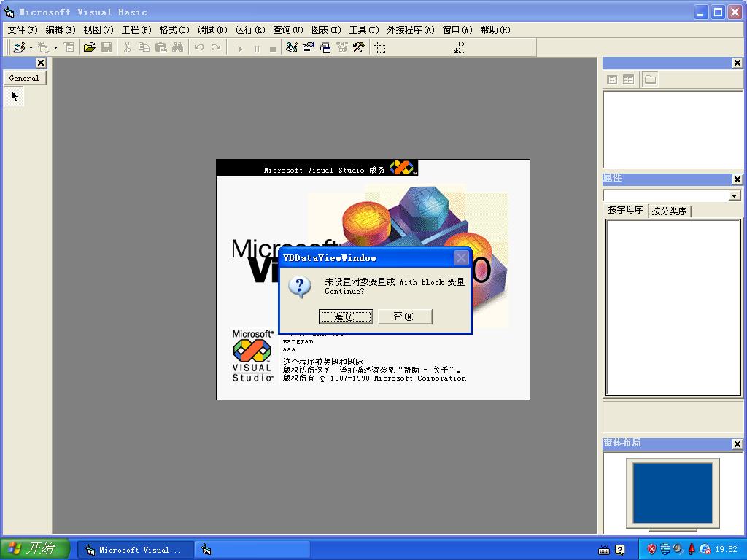Click the Start run arrow icon

[x=240, y=48]
